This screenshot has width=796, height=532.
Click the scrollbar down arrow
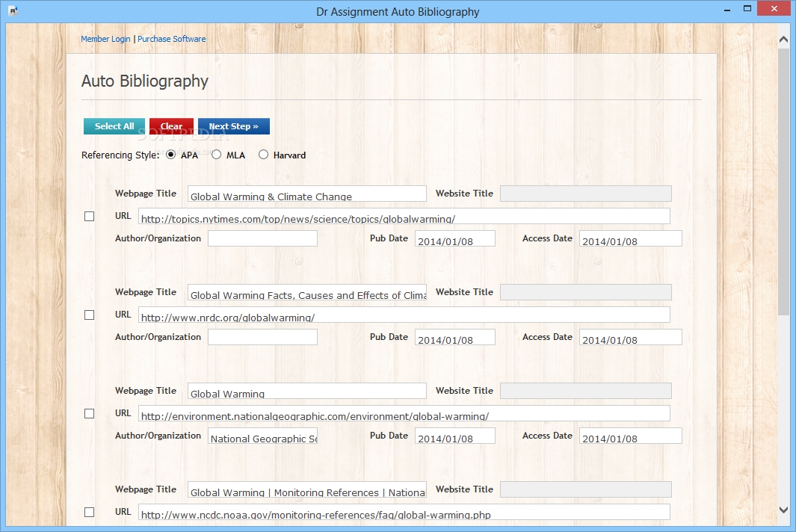click(x=783, y=510)
